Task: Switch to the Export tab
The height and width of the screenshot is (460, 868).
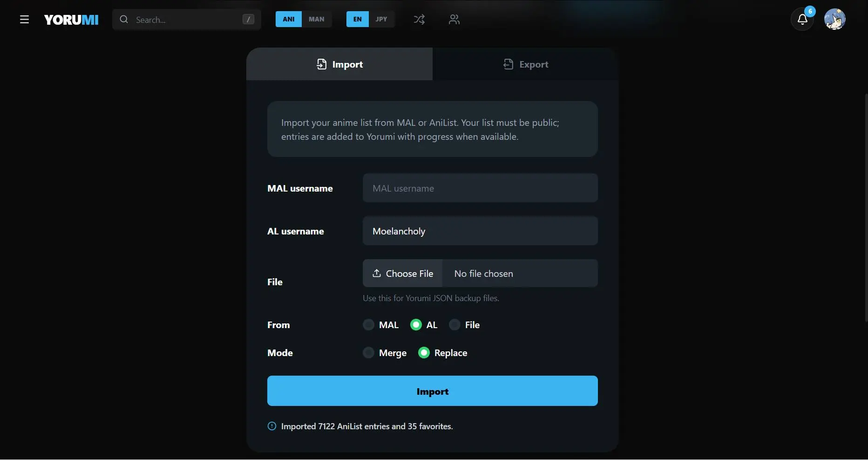Action: [526, 64]
